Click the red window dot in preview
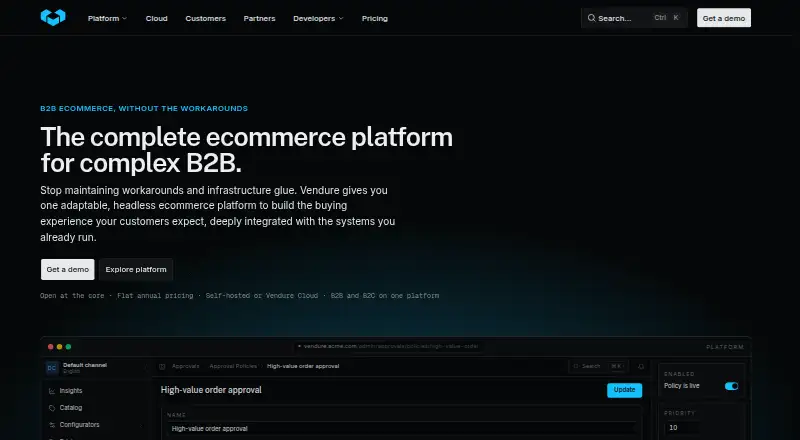Viewport: 800px width, 440px height. [x=51, y=347]
